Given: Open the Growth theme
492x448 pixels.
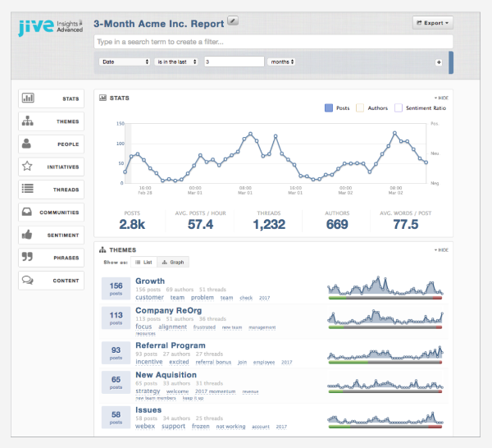Looking at the screenshot, I should pos(150,281).
